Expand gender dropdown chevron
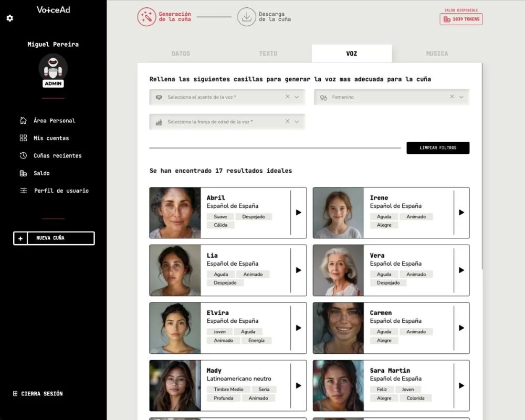The width and height of the screenshot is (525, 420). click(461, 97)
